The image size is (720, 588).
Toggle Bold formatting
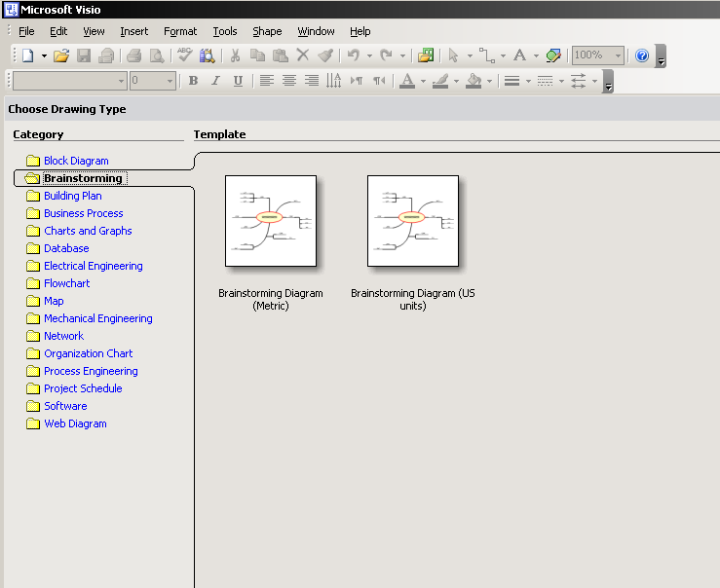pos(193,81)
